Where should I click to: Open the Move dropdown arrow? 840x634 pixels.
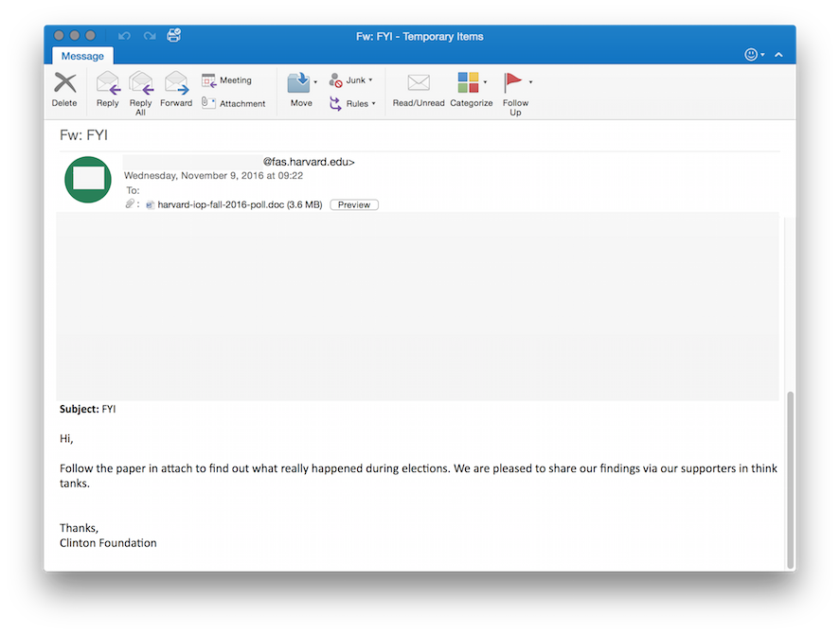315,82
